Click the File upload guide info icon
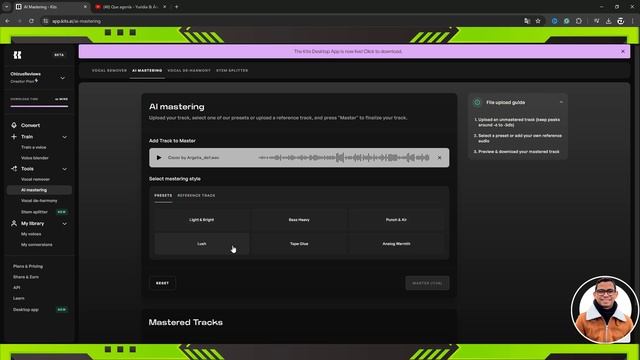The height and width of the screenshot is (360, 640). [x=477, y=102]
